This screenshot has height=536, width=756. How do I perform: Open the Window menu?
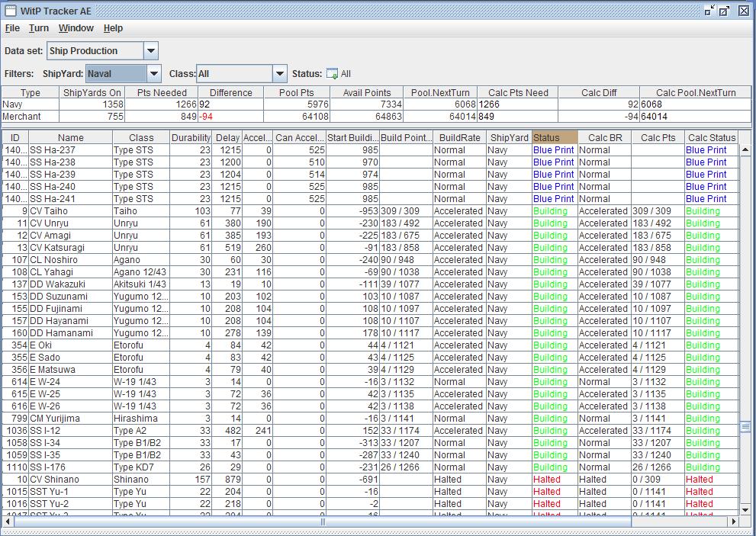pyautogui.click(x=76, y=28)
